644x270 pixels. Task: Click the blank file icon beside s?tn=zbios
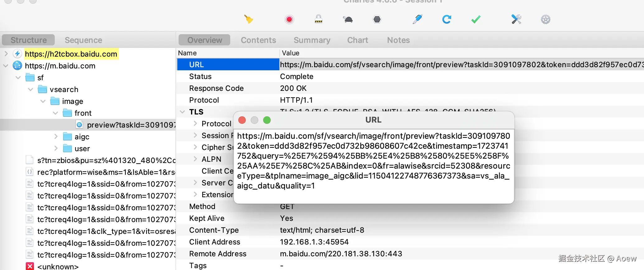pyautogui.click(x=30, y=160)
